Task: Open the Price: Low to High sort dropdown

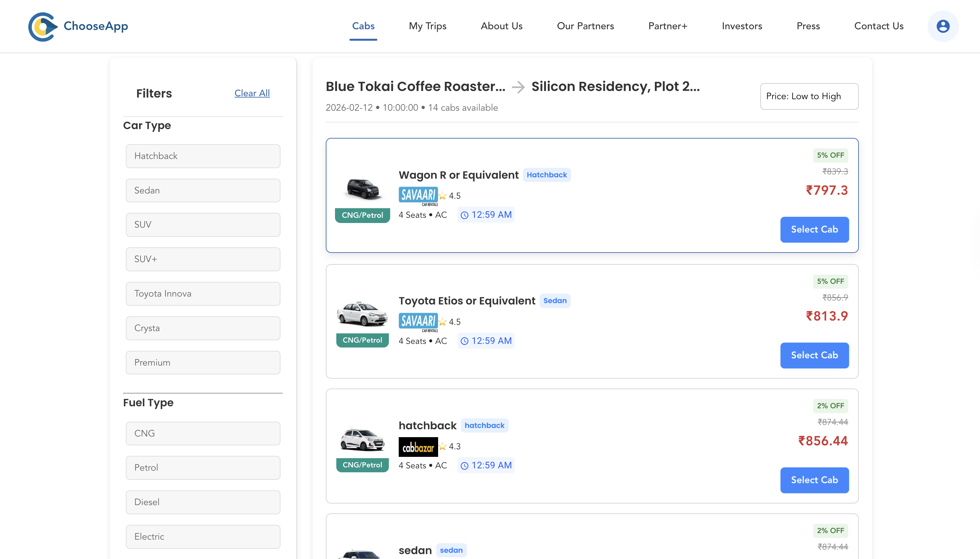Action: (809, 96)
